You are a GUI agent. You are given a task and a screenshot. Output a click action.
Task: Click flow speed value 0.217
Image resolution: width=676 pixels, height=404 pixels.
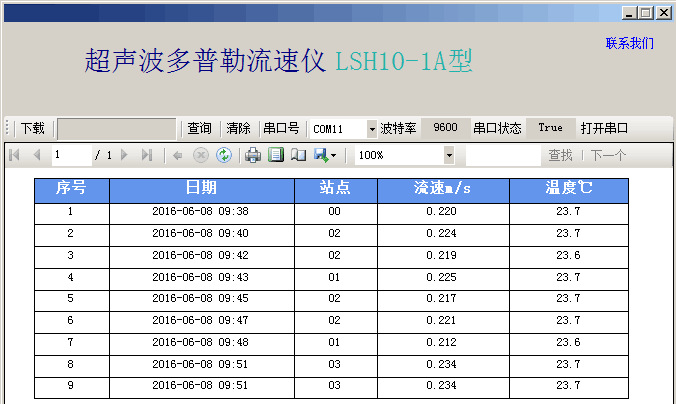(x=441, y=299)
